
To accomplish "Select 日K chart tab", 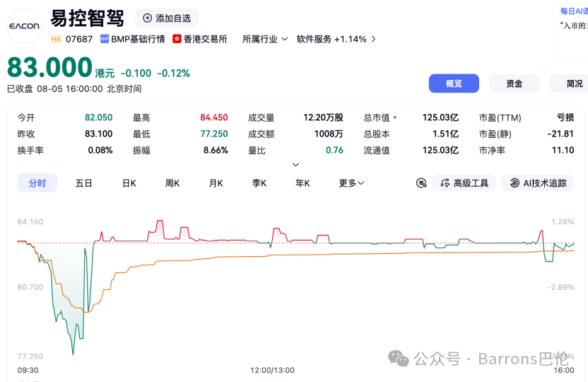I will tap(129, 183).
